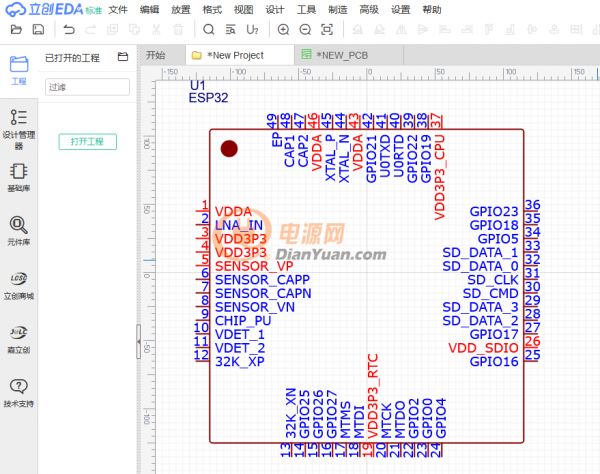Select the VDD3P3_RTC pin label
Screen dimensions: 600x474
coord(373,396)
